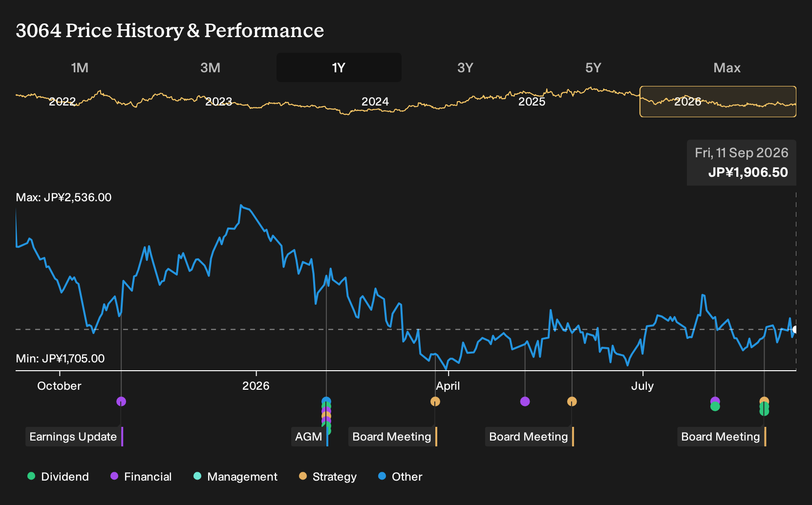Image resolution: width=812 pixels, height=505 pixels.
Task: Click orange Strategy dot near April
Action: tap(435, 401)
